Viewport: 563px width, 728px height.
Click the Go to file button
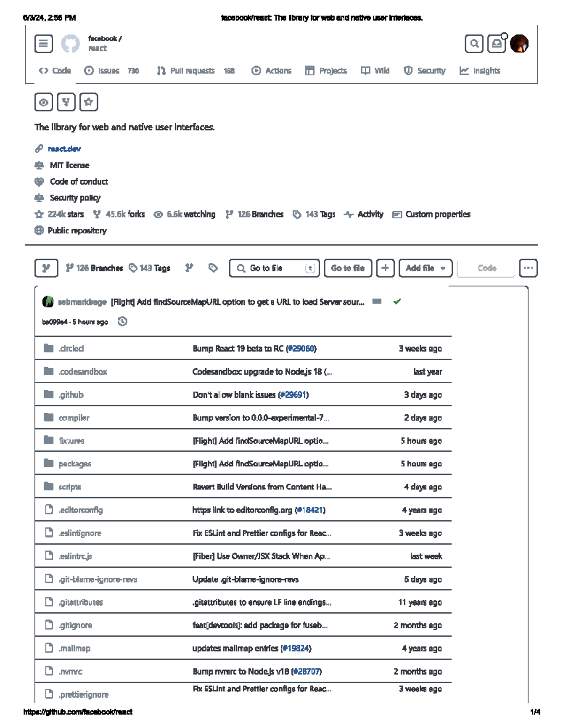coord(348,268)
